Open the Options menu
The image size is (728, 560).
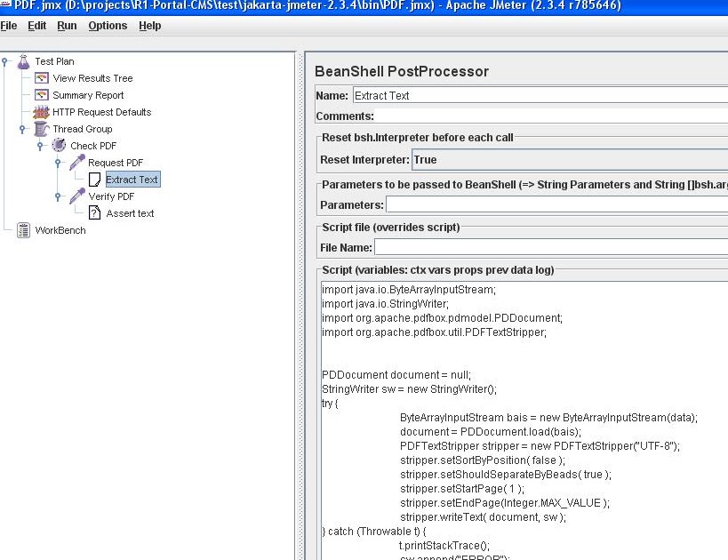pos(108,25)
